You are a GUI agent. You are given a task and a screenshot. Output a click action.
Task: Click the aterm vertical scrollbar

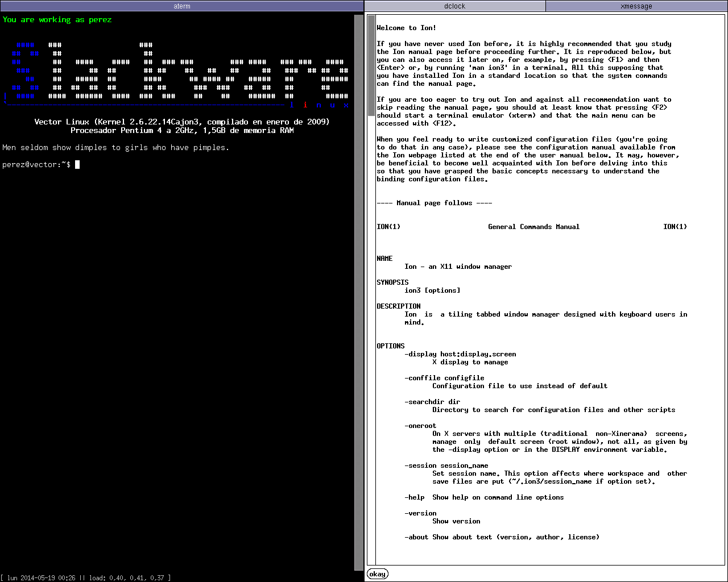click(x=359, y=293)
